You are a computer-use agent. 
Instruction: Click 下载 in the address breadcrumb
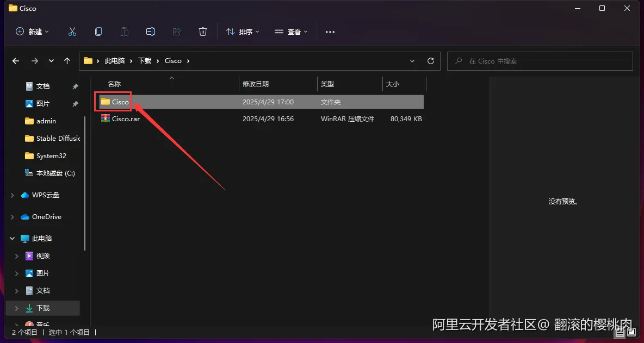click(x=145, y=61)
